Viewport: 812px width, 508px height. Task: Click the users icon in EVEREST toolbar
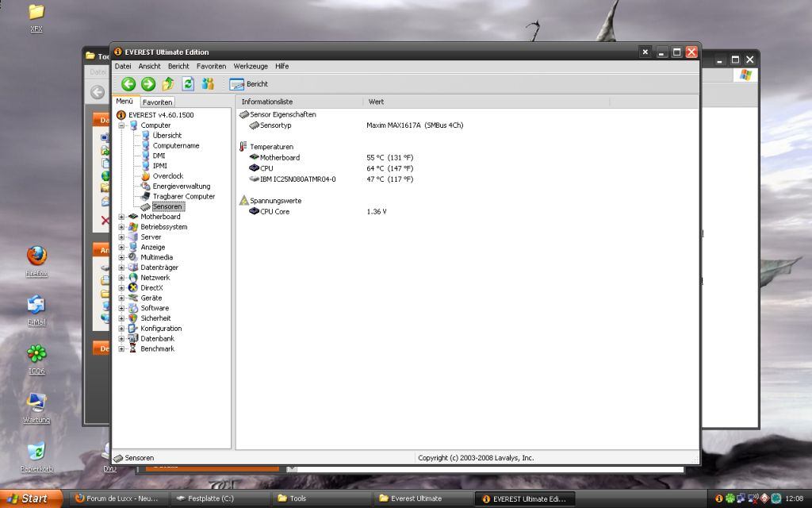[x=209, y=84]
